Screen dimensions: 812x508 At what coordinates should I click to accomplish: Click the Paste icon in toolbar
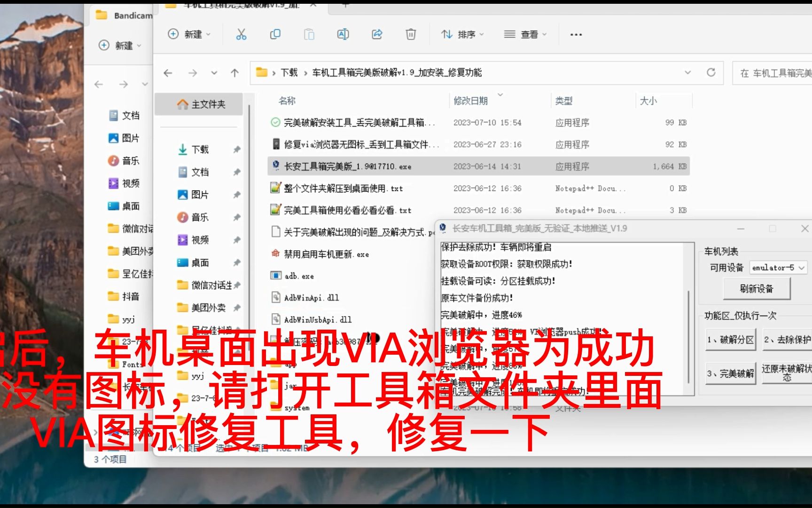click(309, 34)
